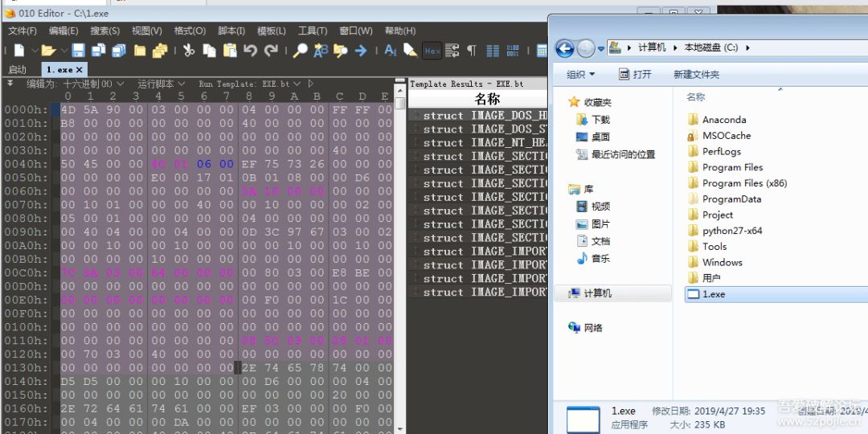Open the 模板(L) menu

pyautogui.click(x=272, y=31)
